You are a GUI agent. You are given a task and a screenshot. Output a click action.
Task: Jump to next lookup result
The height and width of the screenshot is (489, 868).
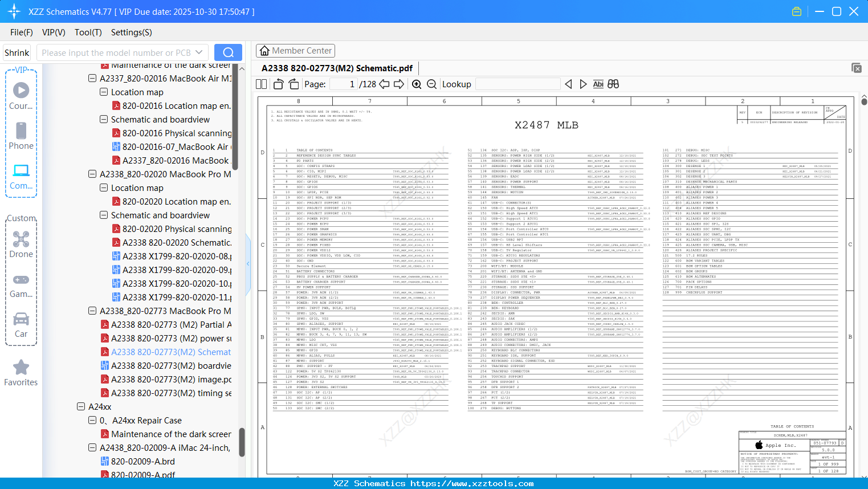pos(583,84)
